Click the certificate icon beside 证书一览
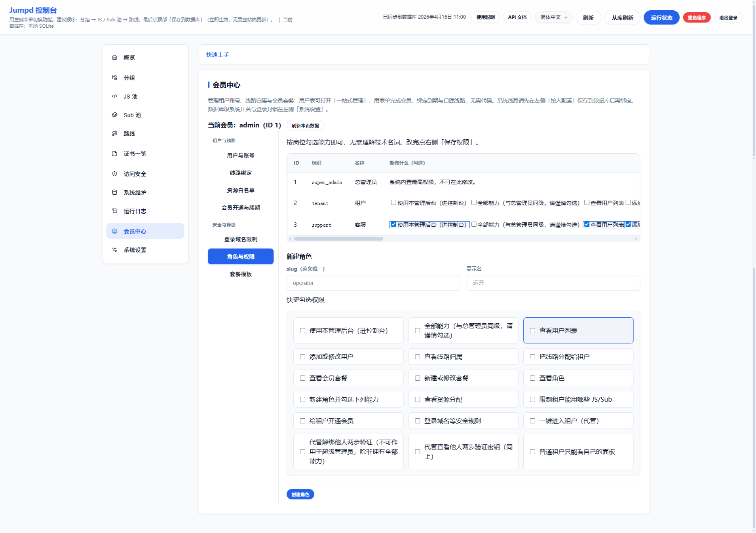Screen dimensions: 756x533 click(x=114, y=154)
